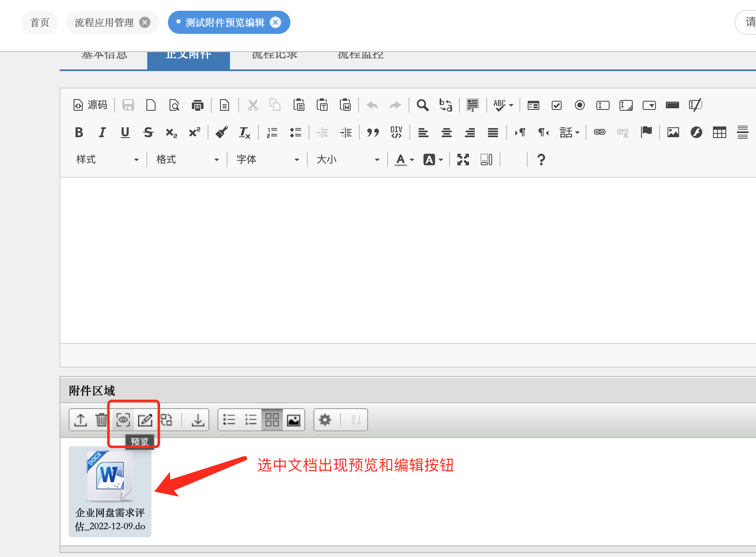This screenshot has width=756, height=557.
Task: Go to the 首页 tab
Action: (40, 22)
